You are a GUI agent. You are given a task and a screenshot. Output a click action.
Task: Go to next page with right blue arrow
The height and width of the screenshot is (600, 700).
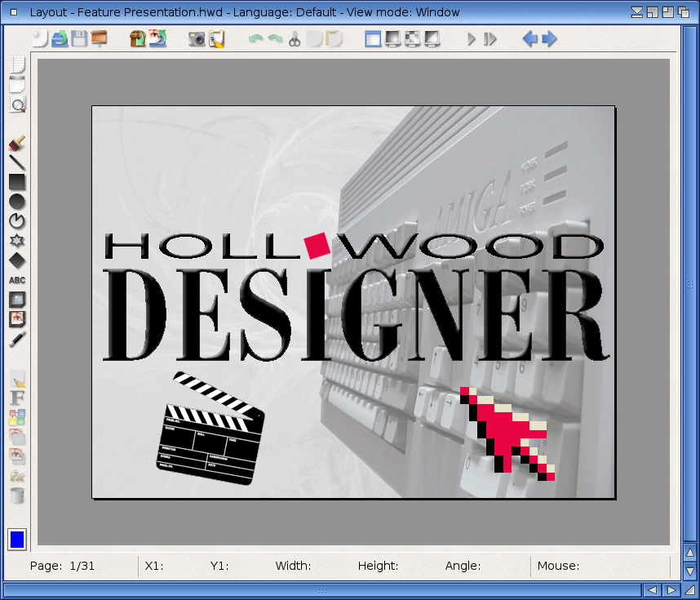[x=549, y=38]
